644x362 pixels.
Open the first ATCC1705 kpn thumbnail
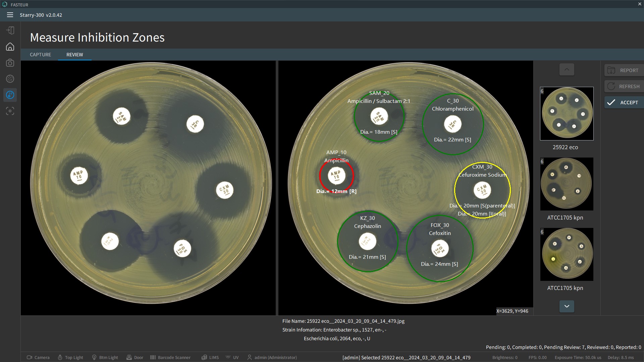[567, 184]
